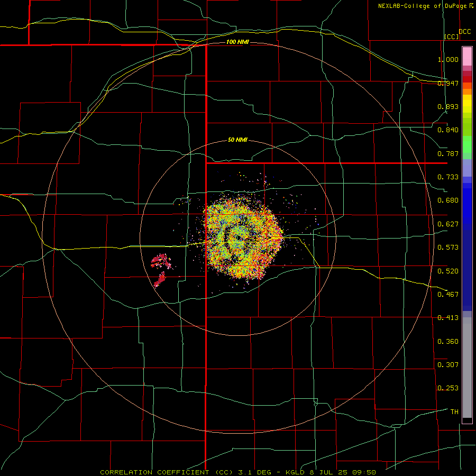
Task: Pick the light pink segment of color bar
Action: (x=467, y=56)
